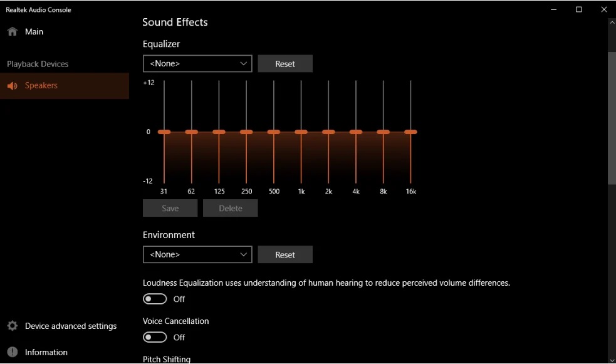Image resolution: width=616 pixels, height=364 pixels.
Task: Open the Equalizer preset dropdown
Action: pyautogui.click(x=197, y=64)
